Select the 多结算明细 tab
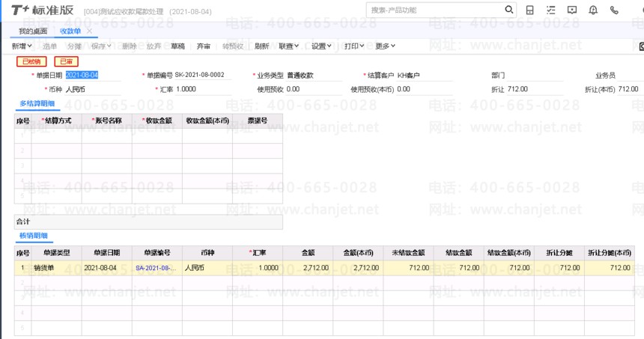Image resolution: width=644 pixels, height=339 pixels. pos(37,103)
